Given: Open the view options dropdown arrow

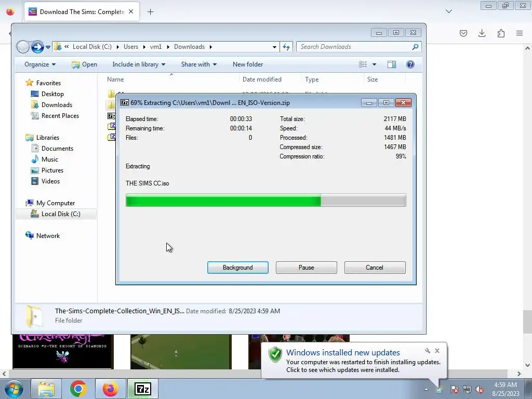Looking at the screenshot, I should [x=374, y=64].
